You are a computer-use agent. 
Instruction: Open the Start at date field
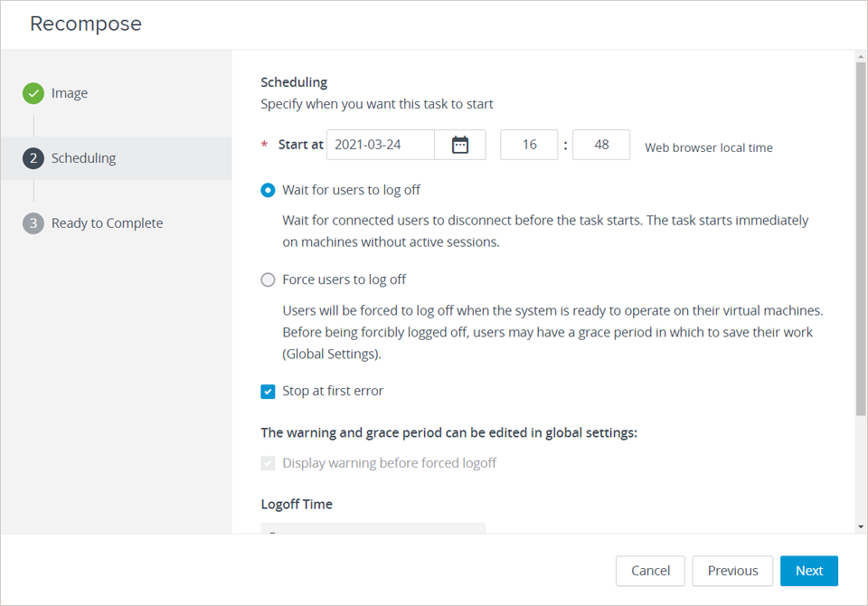380,144
